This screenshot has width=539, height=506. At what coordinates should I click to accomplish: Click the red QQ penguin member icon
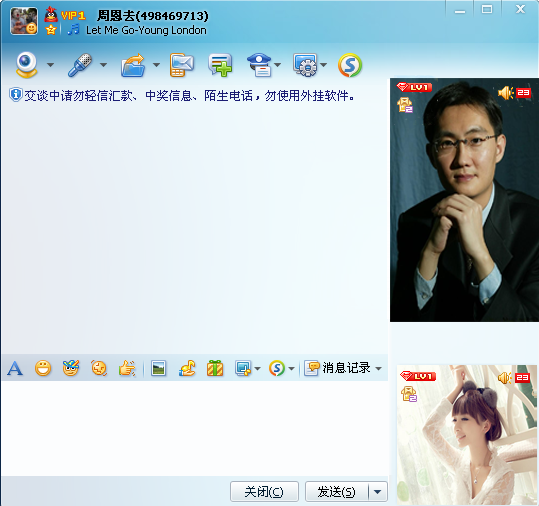point(51,14)
